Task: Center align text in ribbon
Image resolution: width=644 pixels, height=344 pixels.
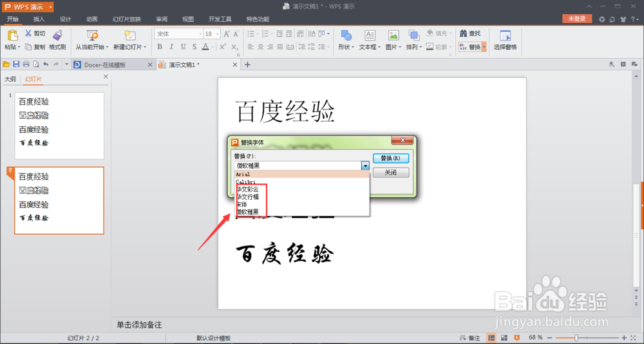Action: point(260,47)
